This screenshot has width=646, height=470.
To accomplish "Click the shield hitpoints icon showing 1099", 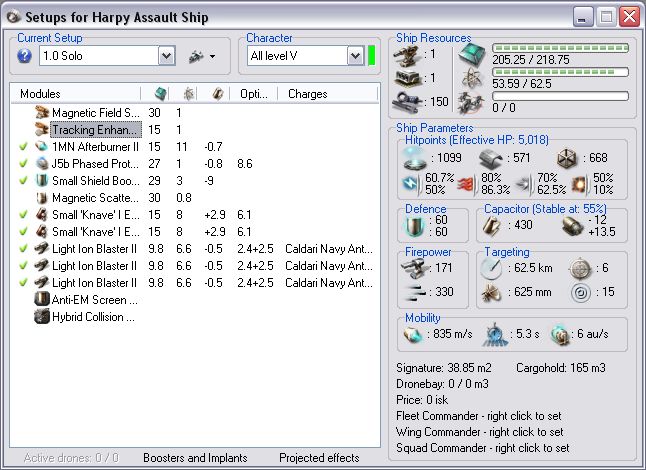I will [414, 159].
